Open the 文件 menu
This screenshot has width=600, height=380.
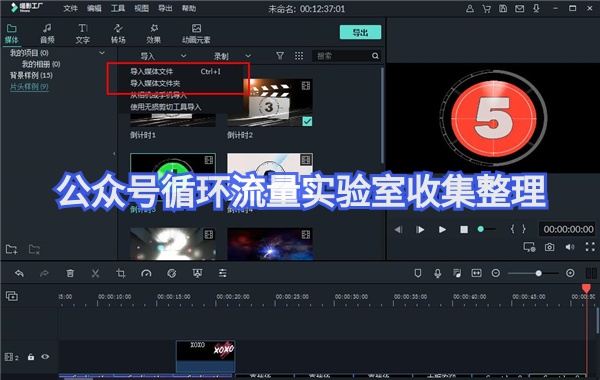pyautogui.click(x=70, y=8)
